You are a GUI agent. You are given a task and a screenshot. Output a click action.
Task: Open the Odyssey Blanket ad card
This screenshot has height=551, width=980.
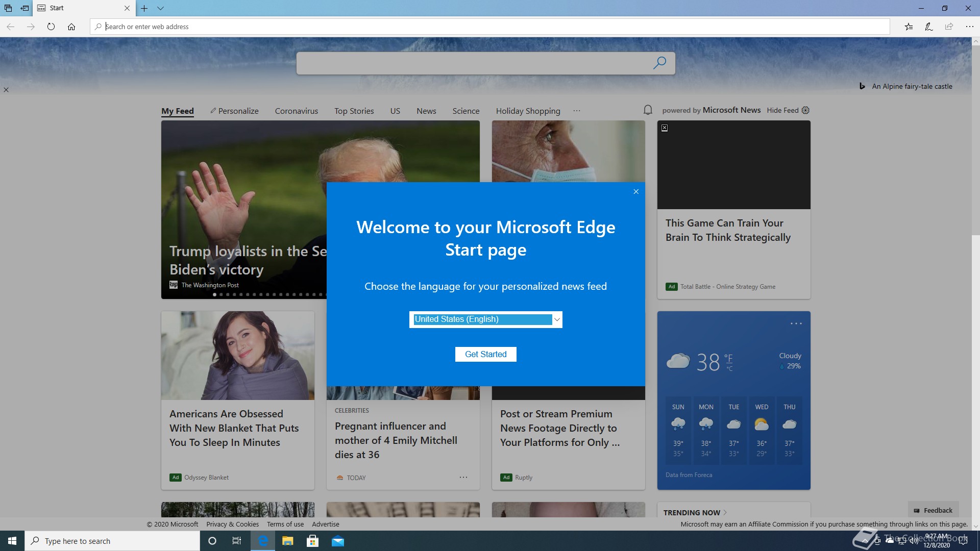click(238, 400)
